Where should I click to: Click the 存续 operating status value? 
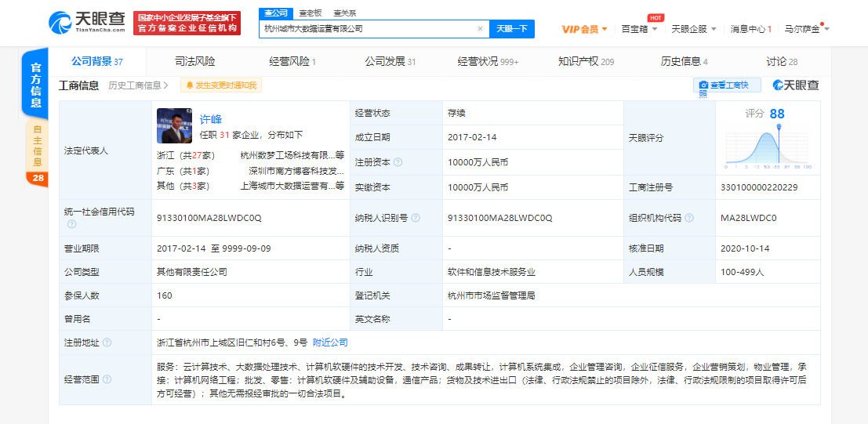point(456,113)
